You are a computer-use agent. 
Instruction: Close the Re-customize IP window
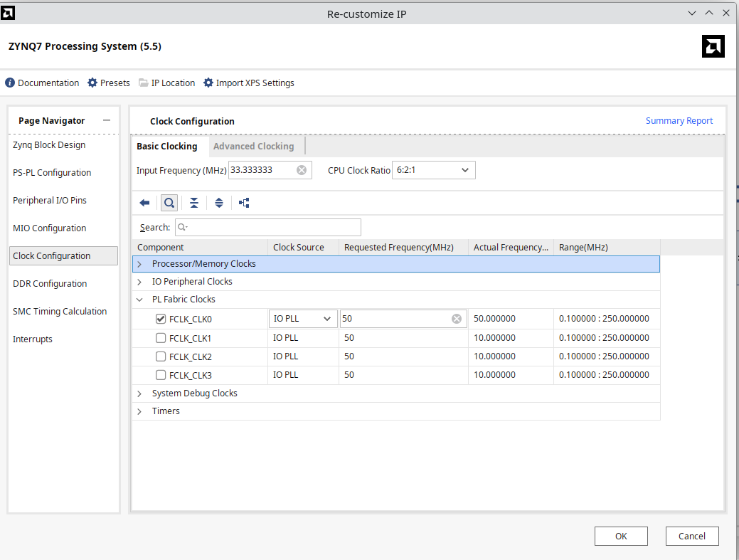pos(725,14)
